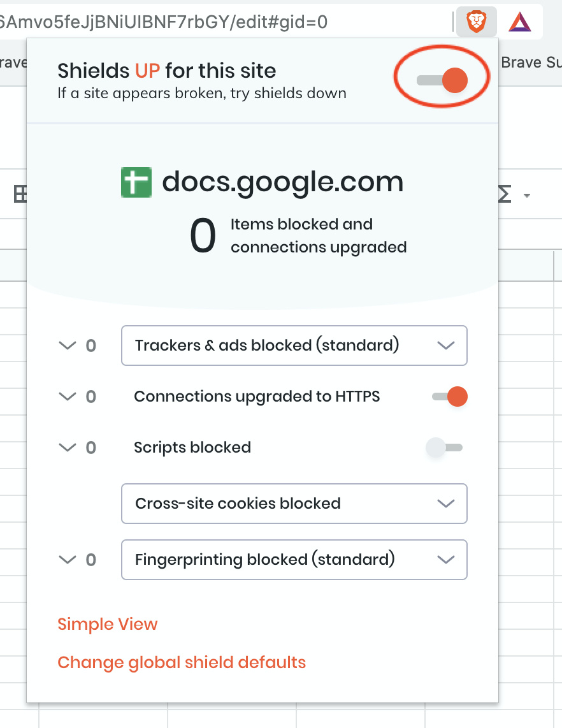Viewport: 562px width, 728px height.
Task: Click the Brave Shields lion icon
Action: pos(477,23)
